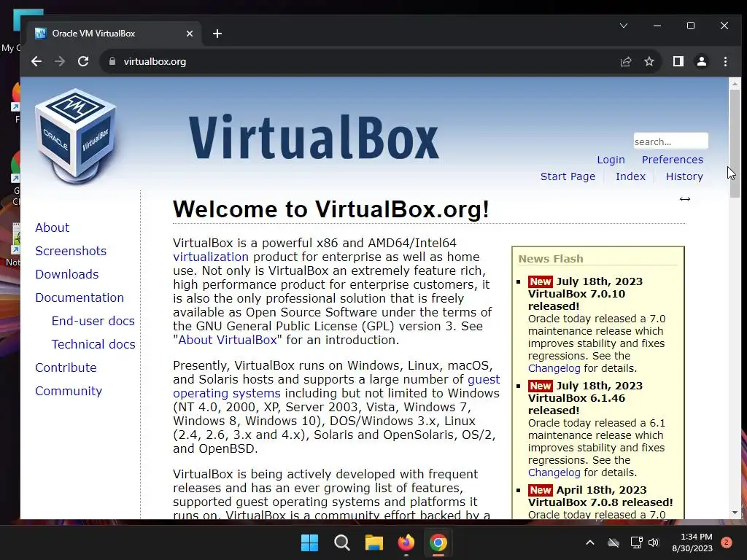Open the Chrome side panel

click(x=678, y=61)
